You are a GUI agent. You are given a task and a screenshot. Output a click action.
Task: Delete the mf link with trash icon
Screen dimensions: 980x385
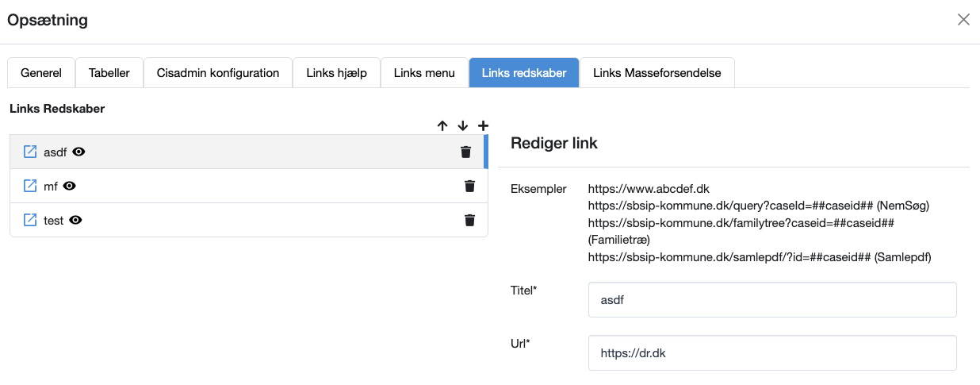(x=469, y=186)
